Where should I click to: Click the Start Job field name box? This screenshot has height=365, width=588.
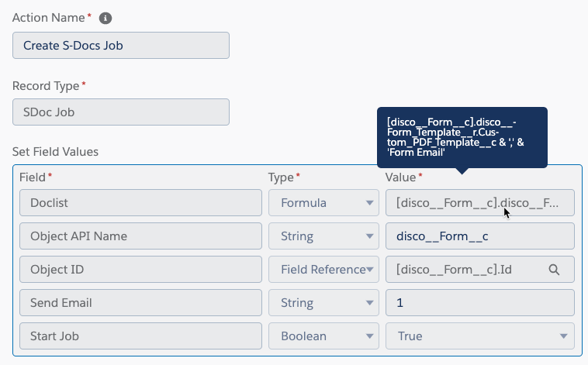[x=140, y=336]
